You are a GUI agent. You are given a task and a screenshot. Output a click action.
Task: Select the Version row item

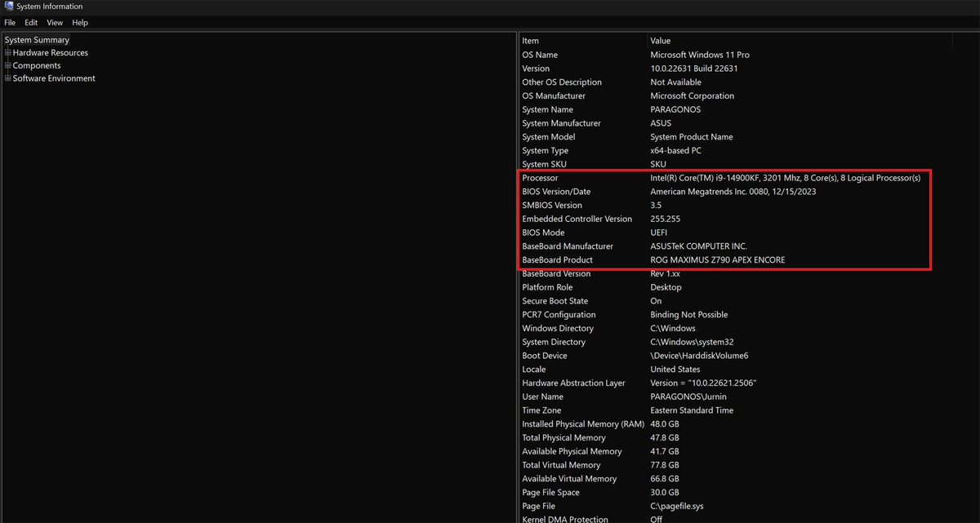tap(536, 69)
